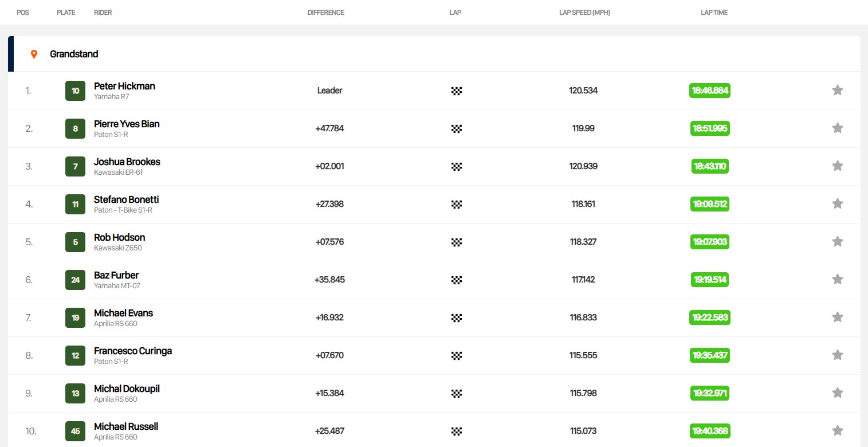Click the Rider column header
This screenshot has height=447, width=868.
pyautogui.click(x=103, y=13)
